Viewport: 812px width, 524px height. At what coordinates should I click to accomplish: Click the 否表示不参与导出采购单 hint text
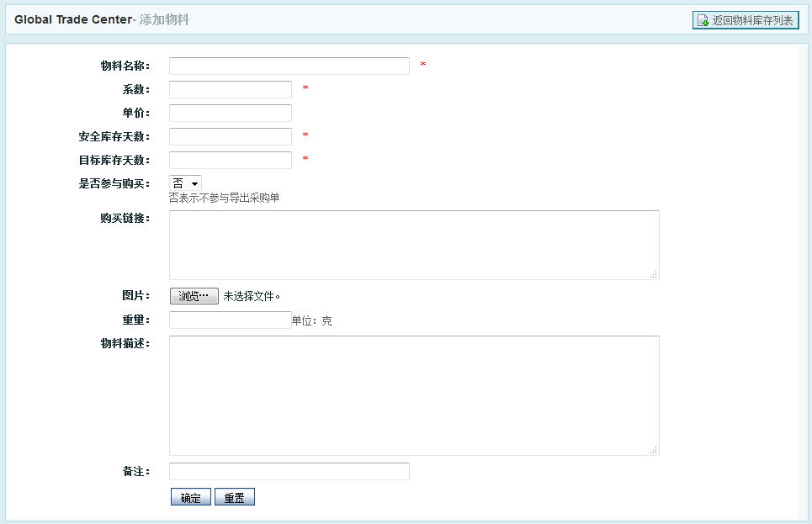click(224, 198)
